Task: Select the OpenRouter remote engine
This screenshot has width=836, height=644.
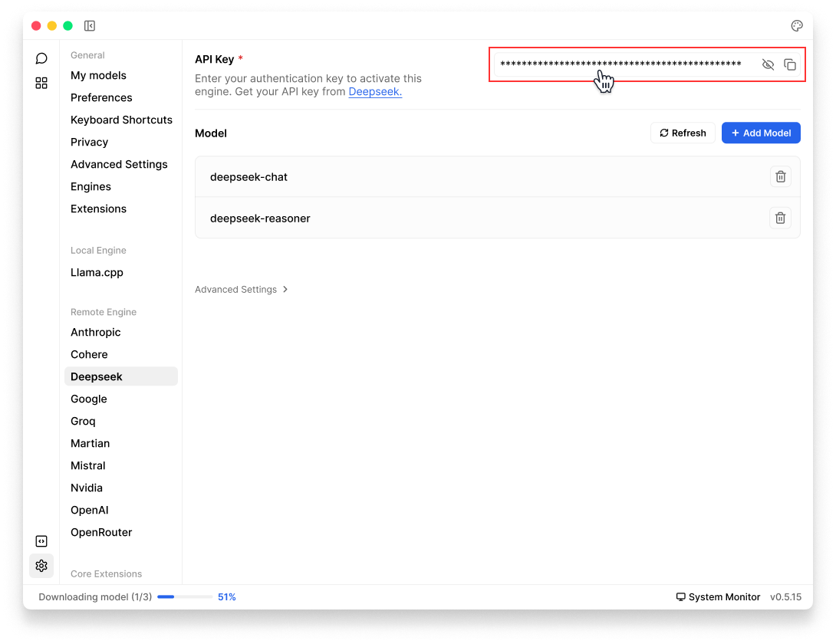Action: [x=101, y=532]
